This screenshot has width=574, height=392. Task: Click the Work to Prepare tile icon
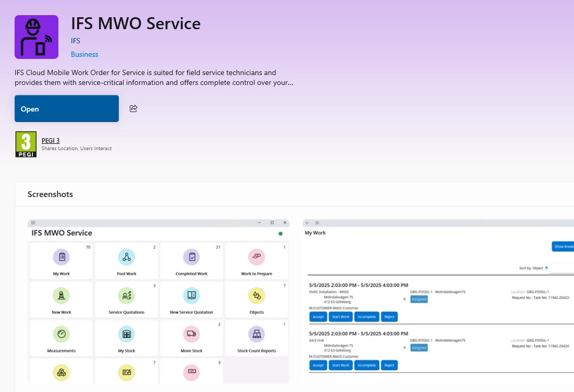pos(257,257)
